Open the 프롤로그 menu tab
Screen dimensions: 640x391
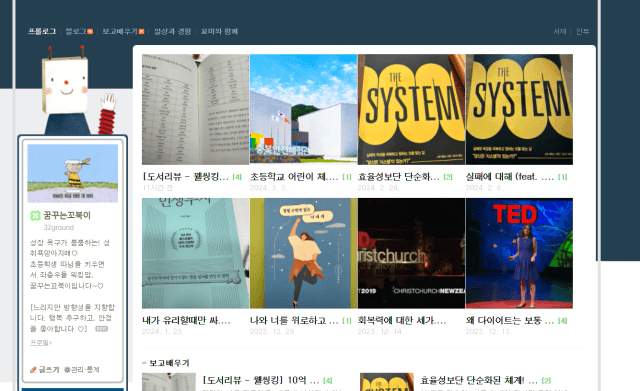[42, 31]
